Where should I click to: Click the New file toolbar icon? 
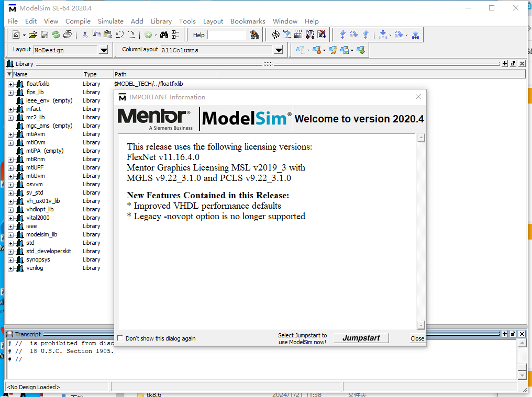[x=16, y=35]
